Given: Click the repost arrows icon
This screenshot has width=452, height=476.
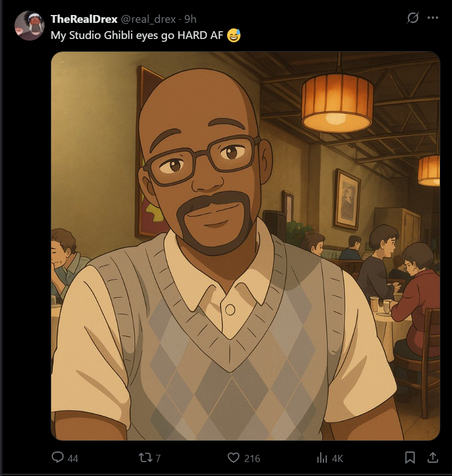Looking at the screenshot, I should pyautogui.click(x=145, y=458).
